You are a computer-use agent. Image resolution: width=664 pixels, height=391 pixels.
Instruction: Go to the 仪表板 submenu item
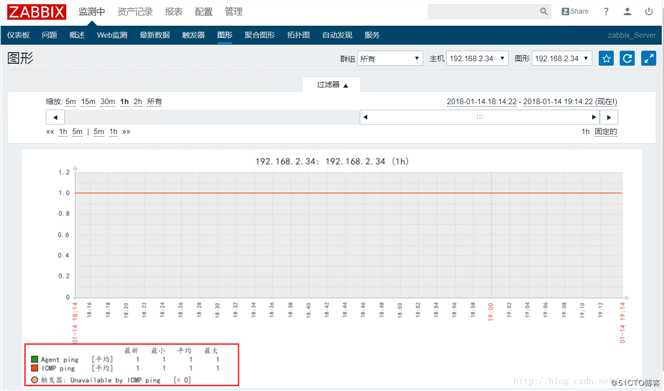(x=18, y=35)
